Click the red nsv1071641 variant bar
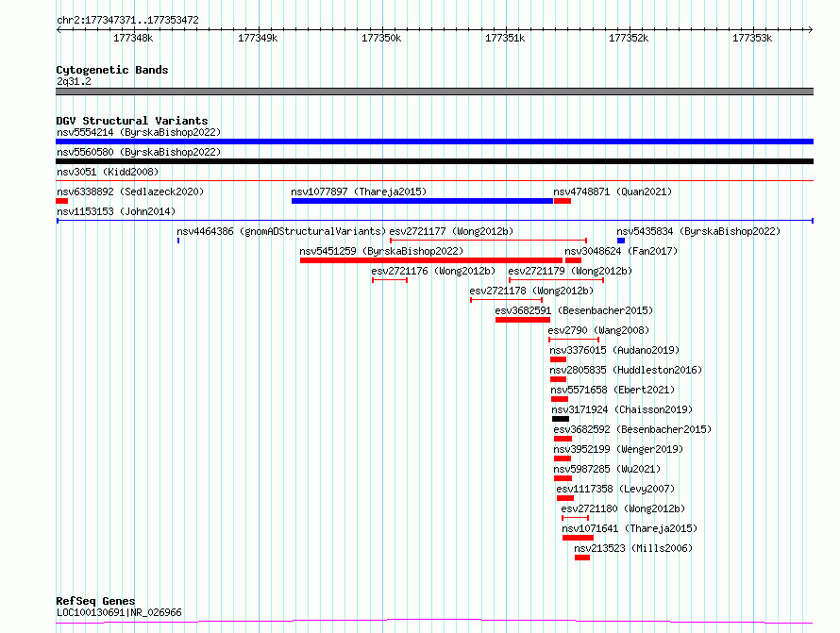The image size is (840, 633). (578, 538)
